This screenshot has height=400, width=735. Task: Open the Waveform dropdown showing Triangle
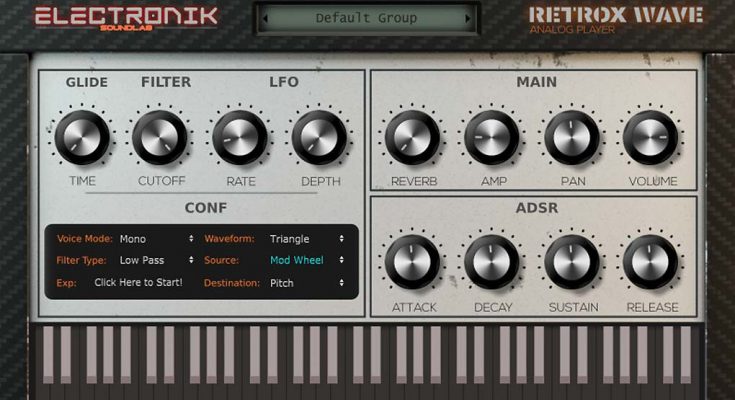coord(306,239)
